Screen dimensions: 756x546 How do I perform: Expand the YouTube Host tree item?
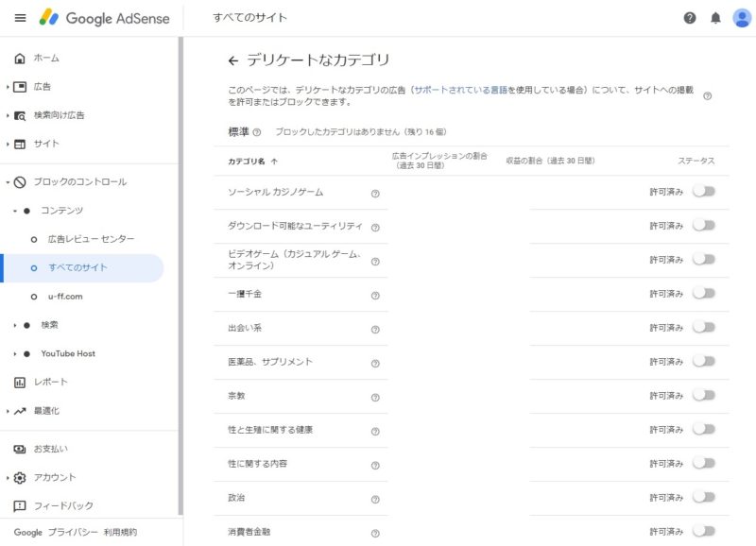point(16,354)
